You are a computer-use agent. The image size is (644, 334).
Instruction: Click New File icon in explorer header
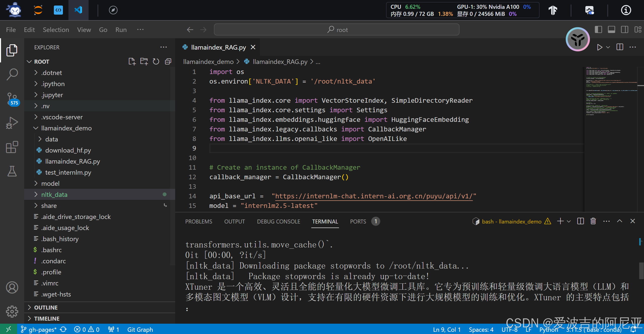pos(132,61)
